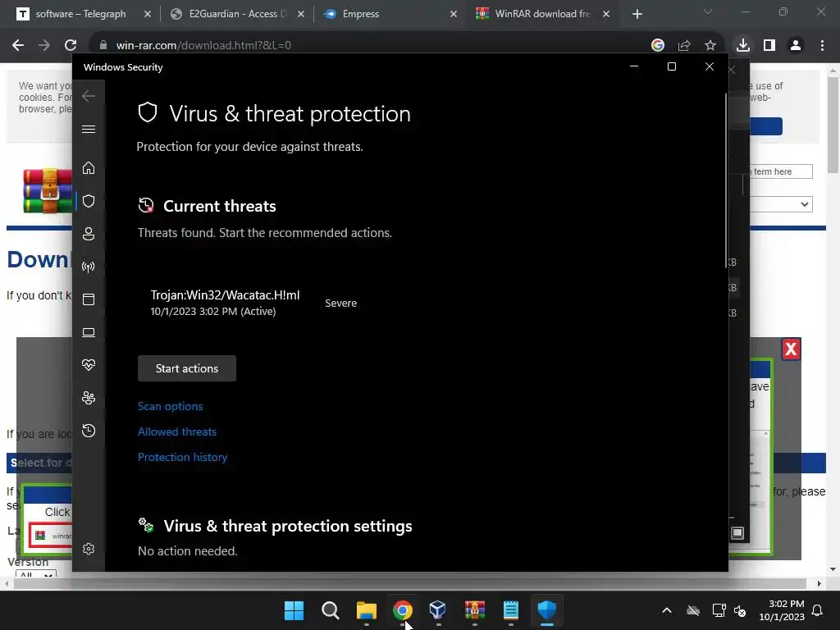Switch to software – Telegraph tab

click(x=80, y=14)
